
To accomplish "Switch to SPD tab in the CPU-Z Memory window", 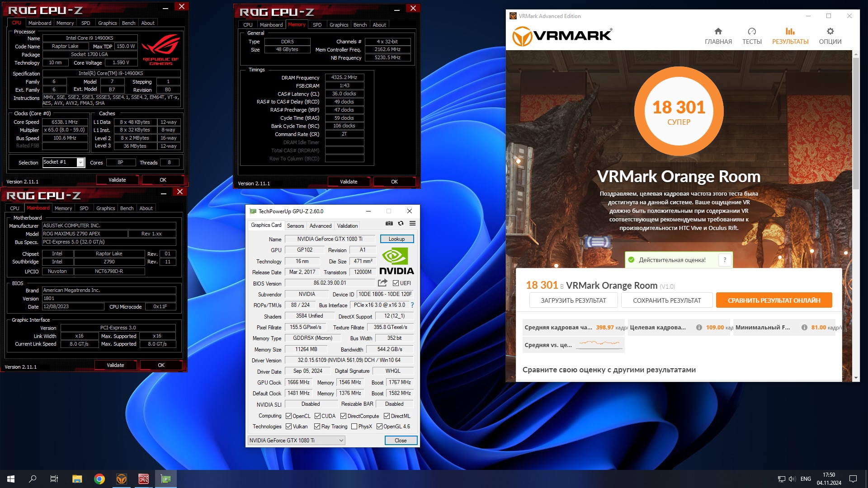I will (x=317, y=25).
